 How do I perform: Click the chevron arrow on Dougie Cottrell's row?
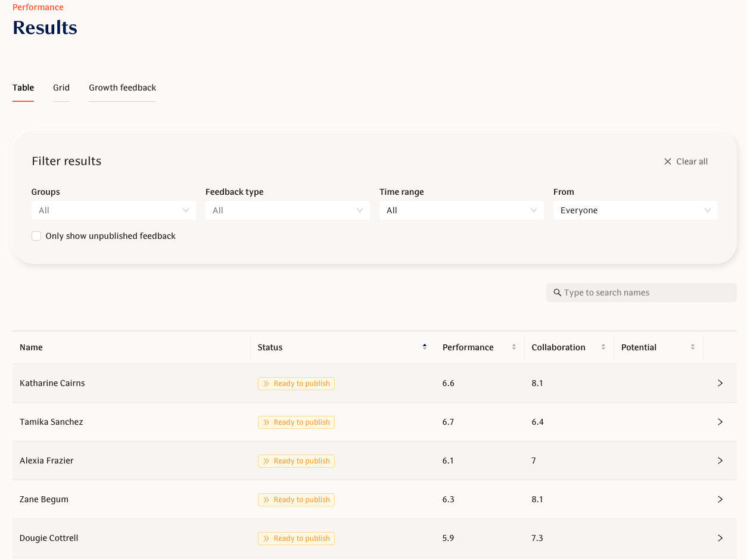(720, 538)
